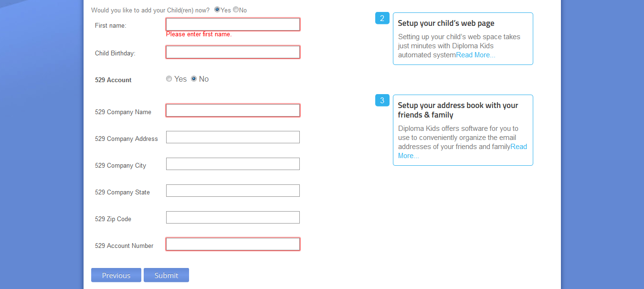Choose No for 529 Account
The height and width of the screenshot is (289, 644).
[x=194, y=78]
